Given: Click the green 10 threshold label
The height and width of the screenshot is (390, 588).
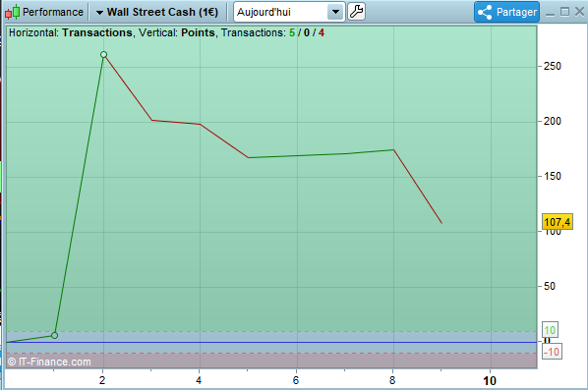Looking at the screenshot, I should (550, 330).
